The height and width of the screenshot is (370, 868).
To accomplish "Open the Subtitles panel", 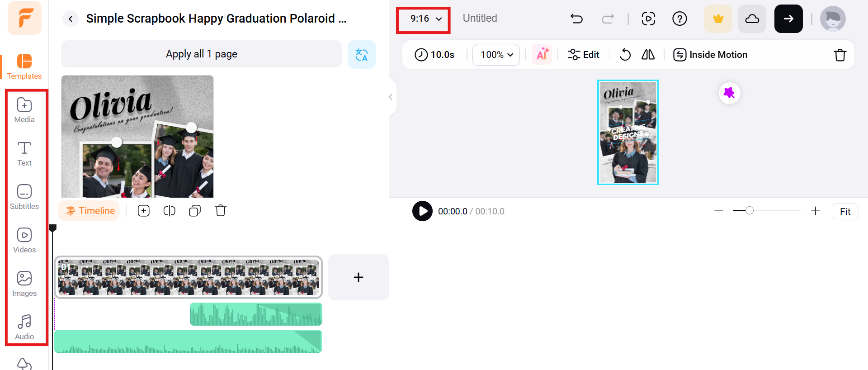I will pyautogui.click(x=24, y=197).
